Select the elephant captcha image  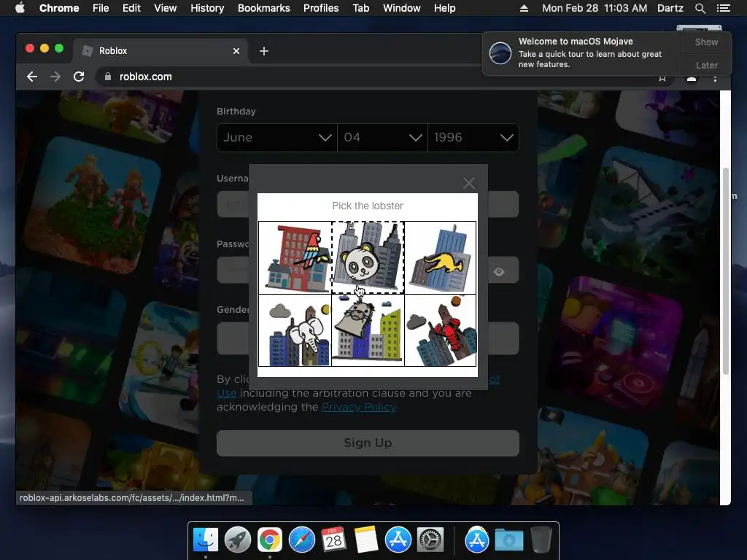(x=295, y=330)
